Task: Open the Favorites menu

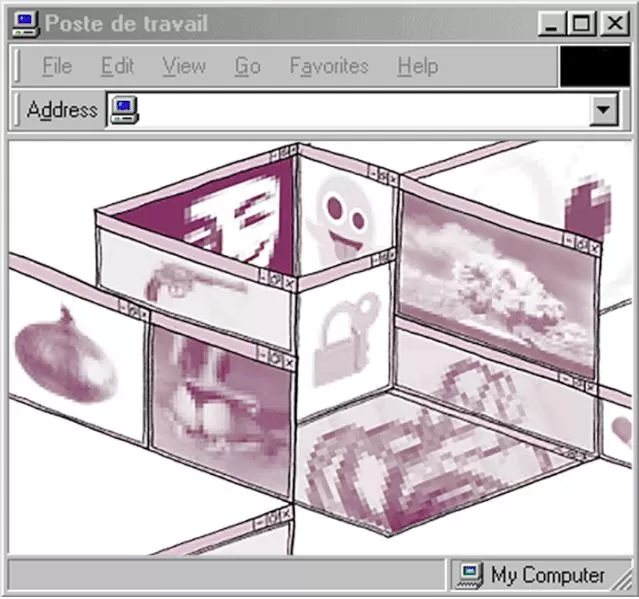Action: coord(329,66)
